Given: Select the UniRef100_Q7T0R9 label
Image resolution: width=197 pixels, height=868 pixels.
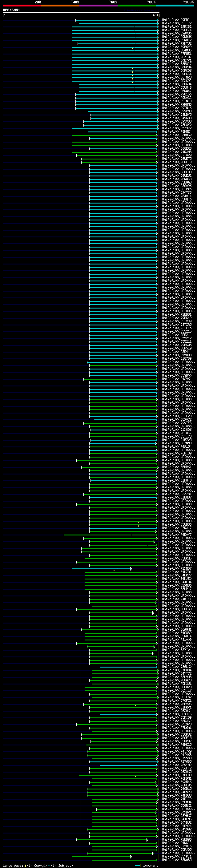Looking at the screenshot, I should click(x=177, y=155).
